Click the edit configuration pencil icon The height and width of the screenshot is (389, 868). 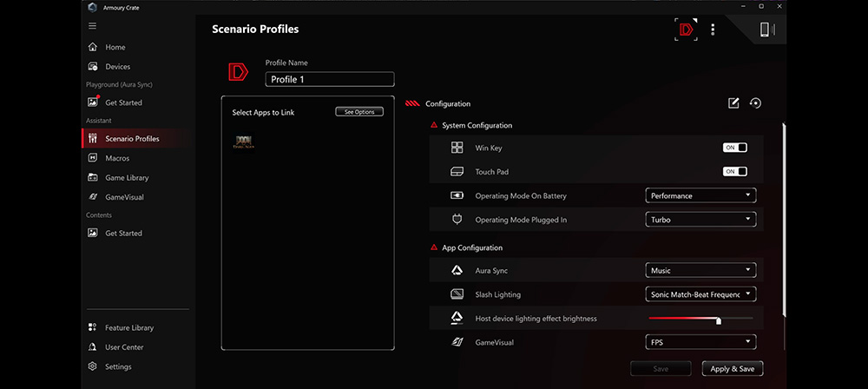(x=733, y=103)
